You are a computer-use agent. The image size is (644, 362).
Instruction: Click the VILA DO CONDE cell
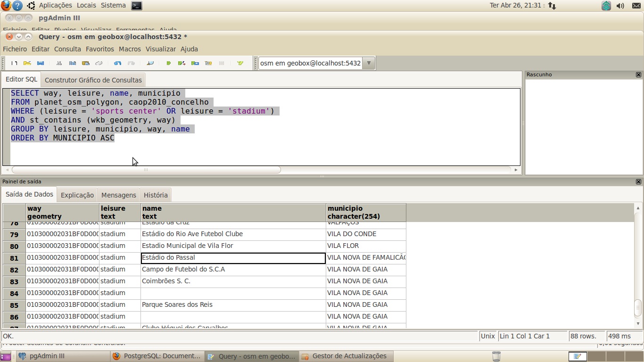click(366, 234)
